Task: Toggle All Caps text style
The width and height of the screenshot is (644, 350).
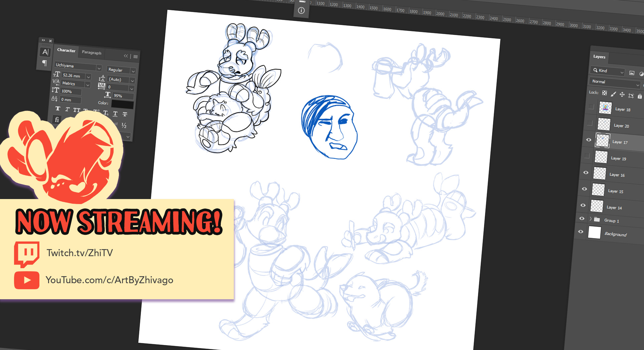Action: [76, 110]
